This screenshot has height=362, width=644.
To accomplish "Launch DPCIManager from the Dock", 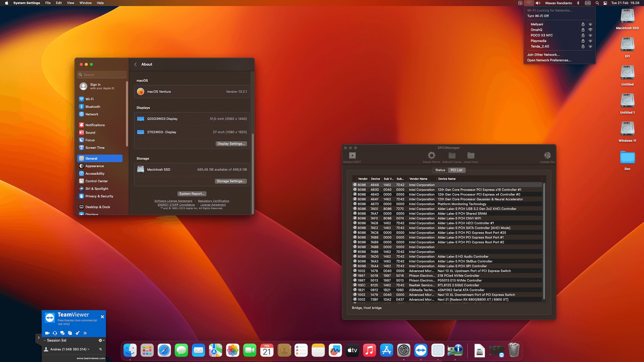I will pyautogui.click(x=455, y=350).
